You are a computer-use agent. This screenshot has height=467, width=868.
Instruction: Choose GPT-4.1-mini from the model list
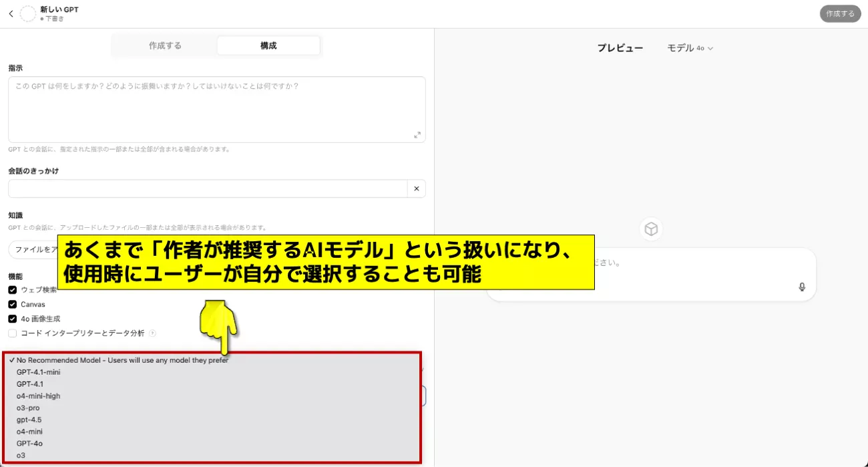[212, 372]
